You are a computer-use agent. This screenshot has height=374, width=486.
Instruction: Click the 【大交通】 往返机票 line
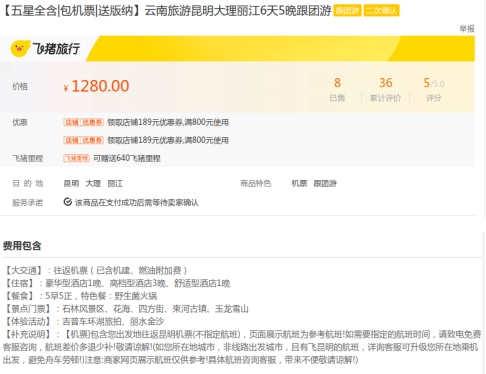(x=96, y=270)
